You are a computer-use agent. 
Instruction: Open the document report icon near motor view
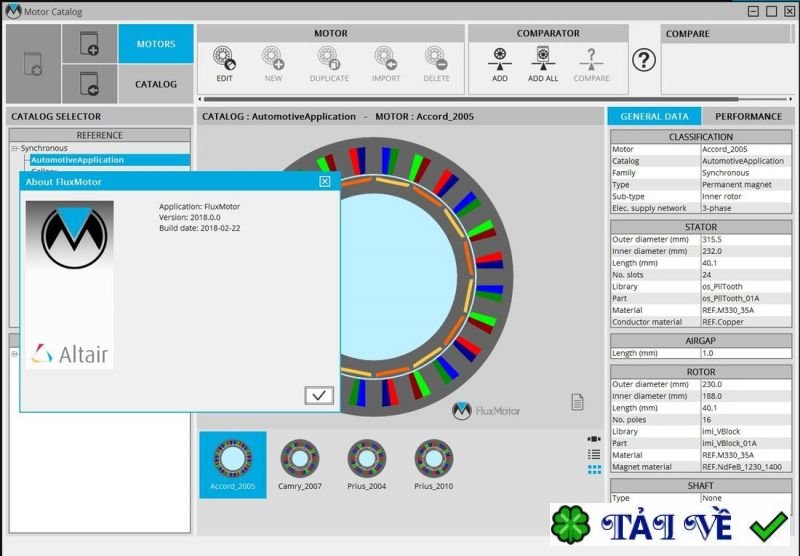click(577, 402)
